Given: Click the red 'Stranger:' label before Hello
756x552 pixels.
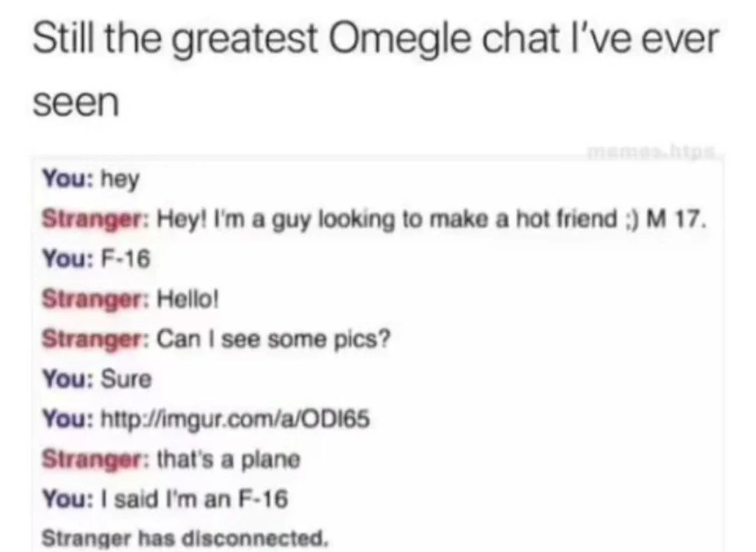Looking at the screenshot, I should point(95,300).
